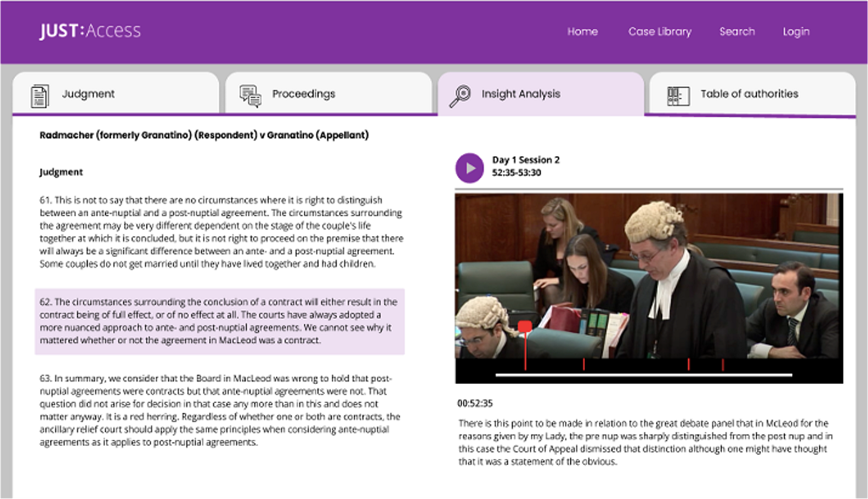
Task: Jump to the fourth red timeline marker
Action: tap(723, 364)
